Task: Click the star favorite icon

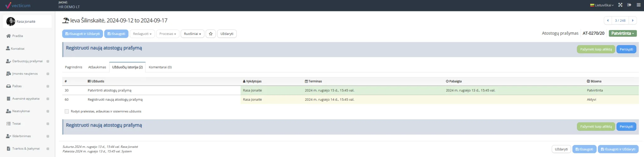Action: (x=211, y=34)
